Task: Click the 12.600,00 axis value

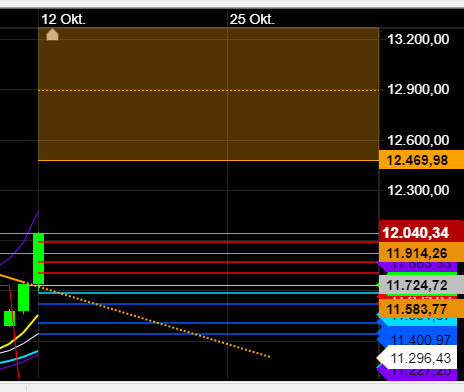Action: pyautogui.click(x=418, y=140)
